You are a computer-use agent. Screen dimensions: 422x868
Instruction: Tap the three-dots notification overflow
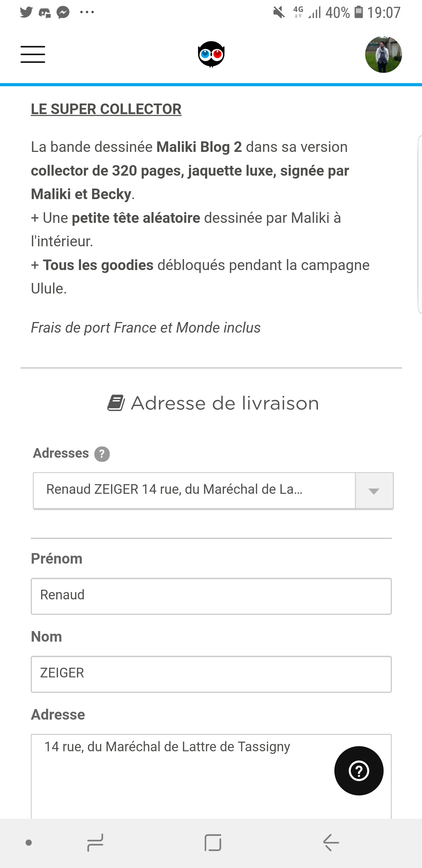click(87, 13)
